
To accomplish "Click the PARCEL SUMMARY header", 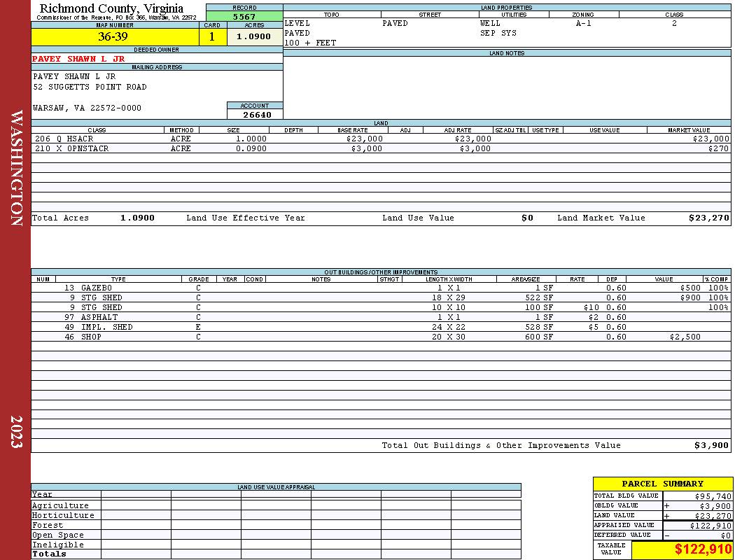I will pos(662,484).
